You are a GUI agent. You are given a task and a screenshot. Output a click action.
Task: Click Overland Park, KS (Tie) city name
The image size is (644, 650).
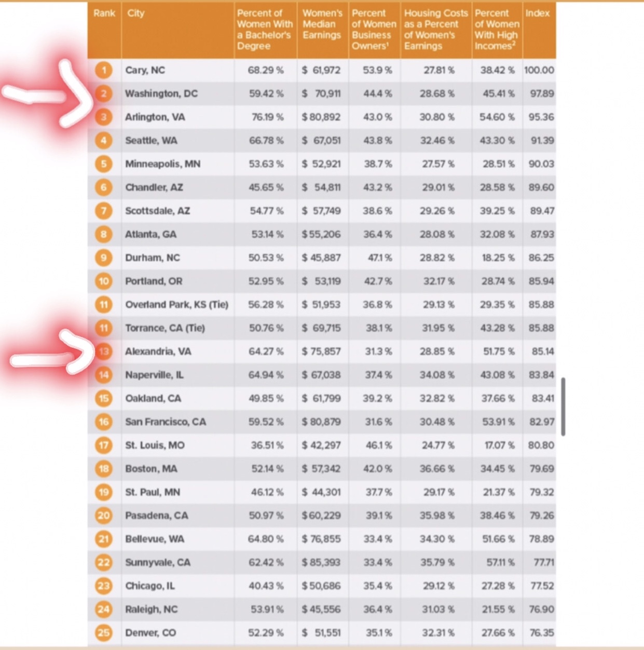tap(176, 304)
